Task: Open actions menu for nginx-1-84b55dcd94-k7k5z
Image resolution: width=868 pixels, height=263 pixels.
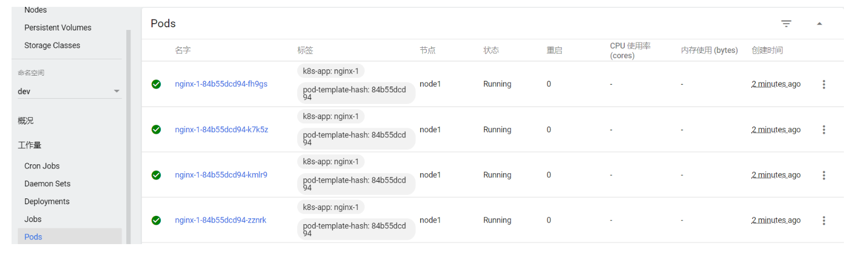Action: (x=823, y=130)
